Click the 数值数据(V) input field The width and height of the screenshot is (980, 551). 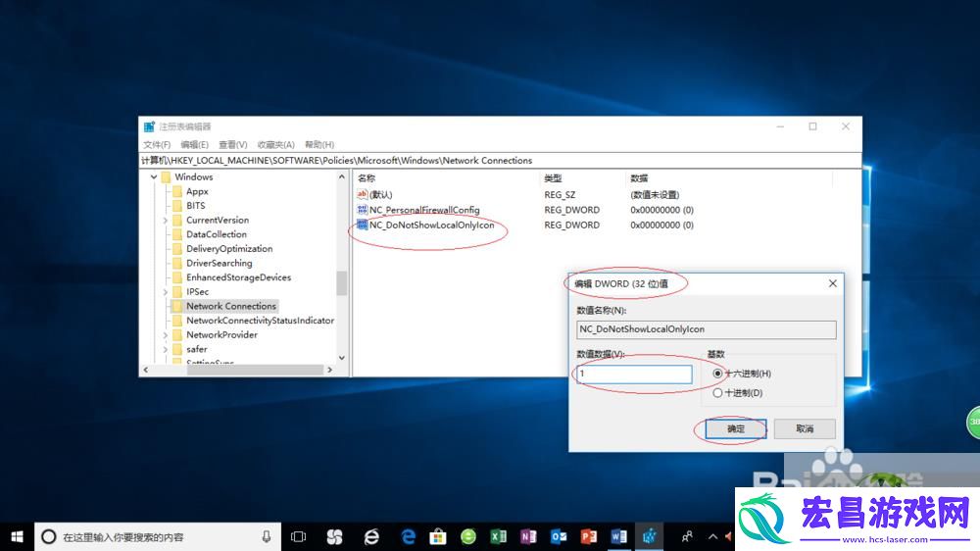(x=634, y=374)
